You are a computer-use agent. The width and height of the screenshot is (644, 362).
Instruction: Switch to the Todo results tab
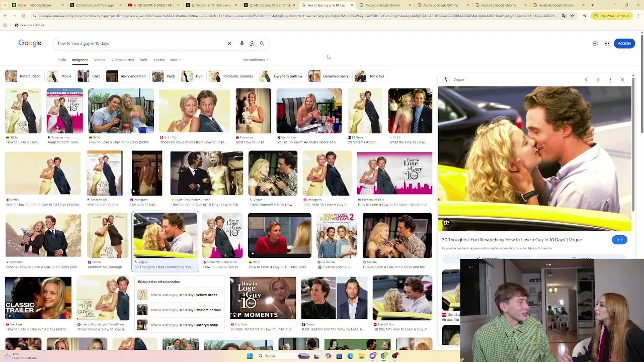pos(62,60)
